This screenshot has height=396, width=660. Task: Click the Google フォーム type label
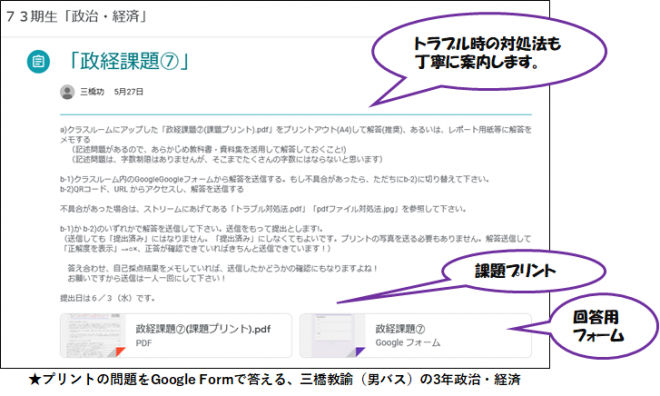(408, 343)
